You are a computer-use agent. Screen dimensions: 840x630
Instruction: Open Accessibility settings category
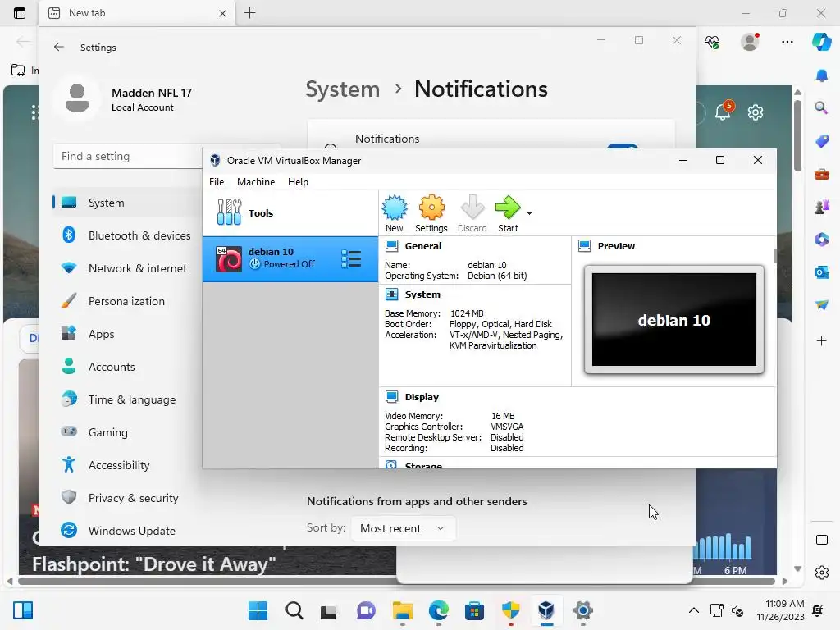(127, 466)
